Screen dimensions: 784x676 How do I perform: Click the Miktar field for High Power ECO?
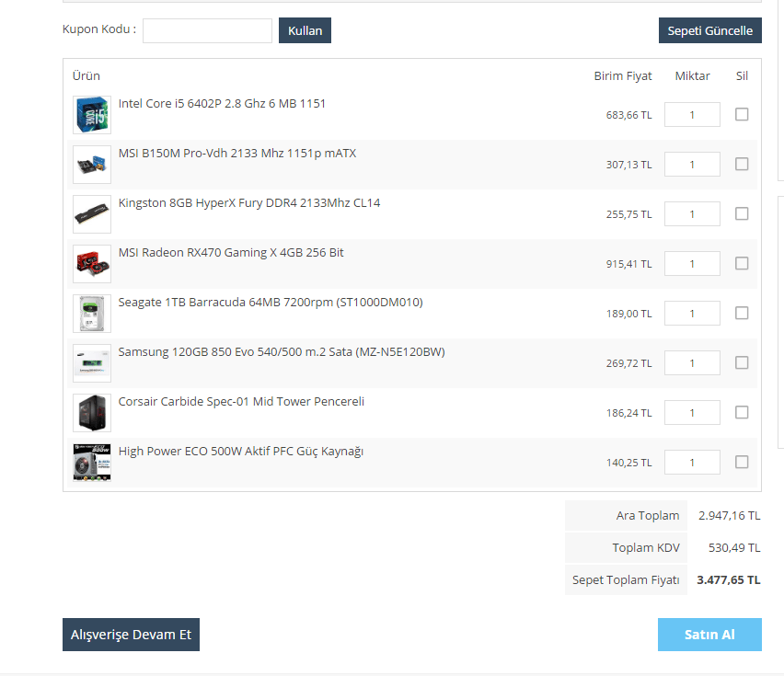point(692,463)
